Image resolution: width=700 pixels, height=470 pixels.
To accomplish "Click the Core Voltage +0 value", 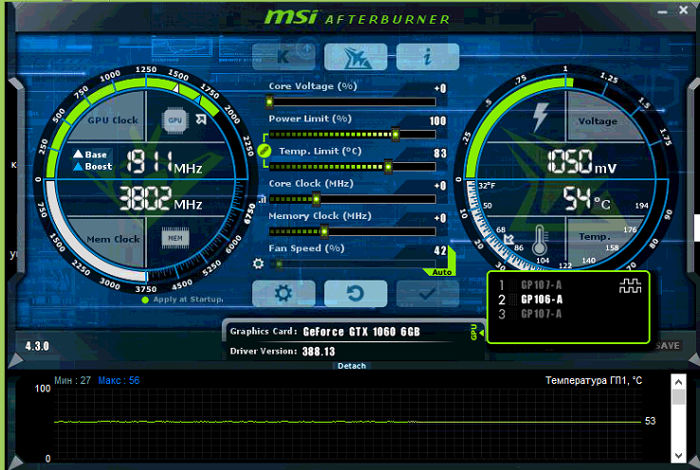I will click(x=440, y=88).
